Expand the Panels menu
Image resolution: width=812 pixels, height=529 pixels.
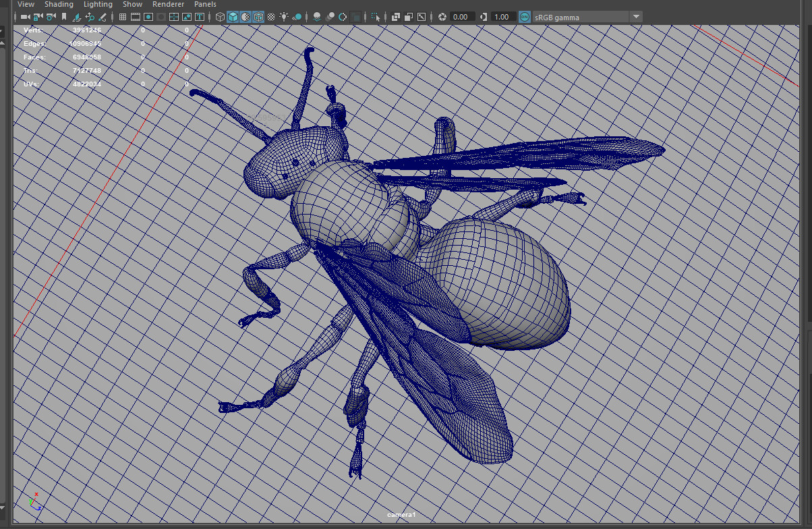(205, 4)
